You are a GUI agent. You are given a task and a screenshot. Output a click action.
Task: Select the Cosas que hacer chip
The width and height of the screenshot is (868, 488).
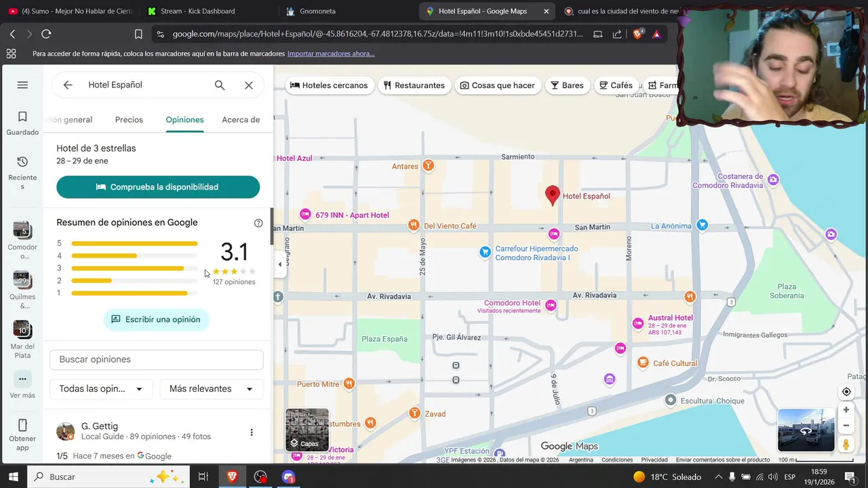click(498, 85)
